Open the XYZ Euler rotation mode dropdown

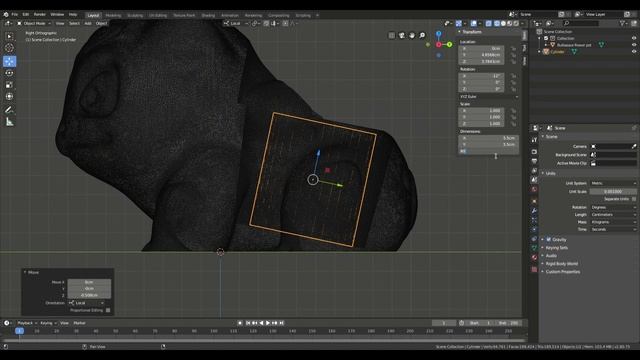click(x=489, y=97)
